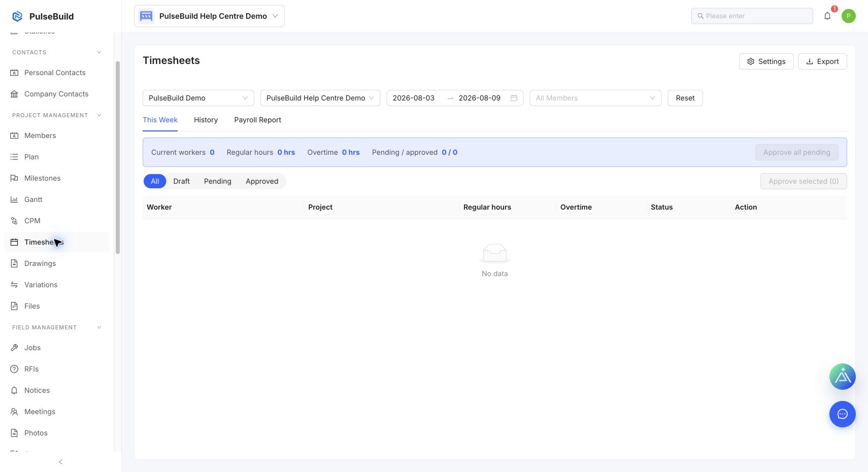Click the Notices bell icon

(14, 390)
